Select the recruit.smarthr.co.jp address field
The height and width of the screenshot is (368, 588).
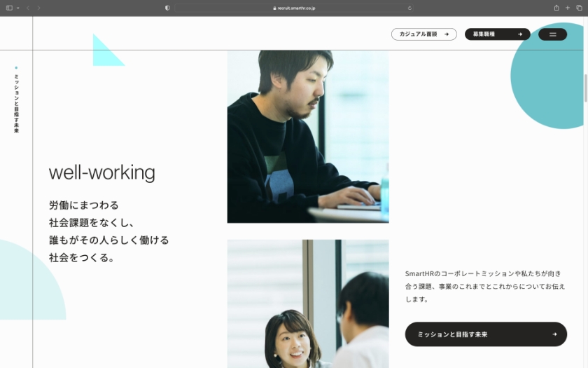pyautogui.click(x=294, y=8)
